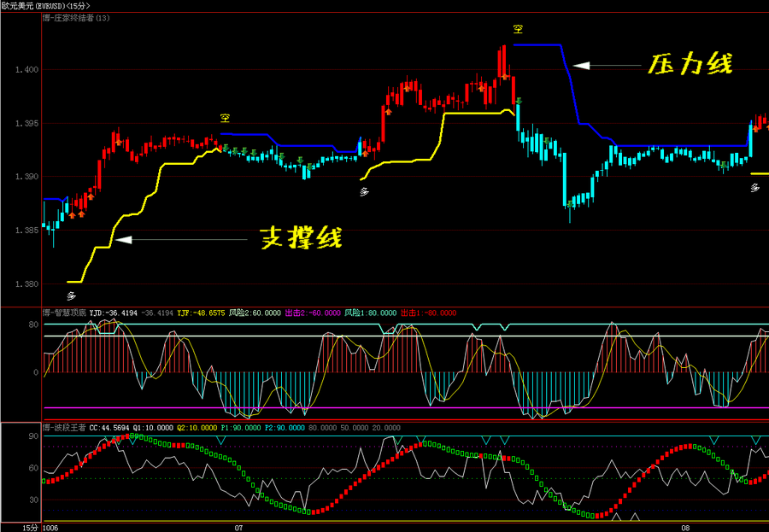Viewport: 769px width, 532px height.
Task: Click the 1006 date marker on time axis
Action: coord(50,528)
